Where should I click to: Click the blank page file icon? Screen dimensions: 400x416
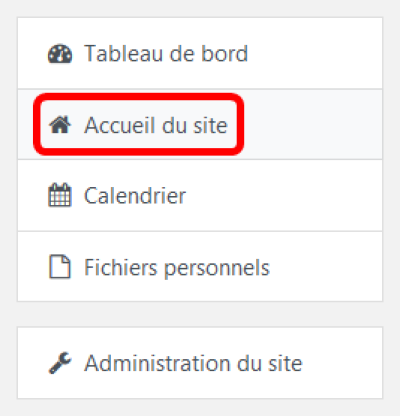[60, 266]
